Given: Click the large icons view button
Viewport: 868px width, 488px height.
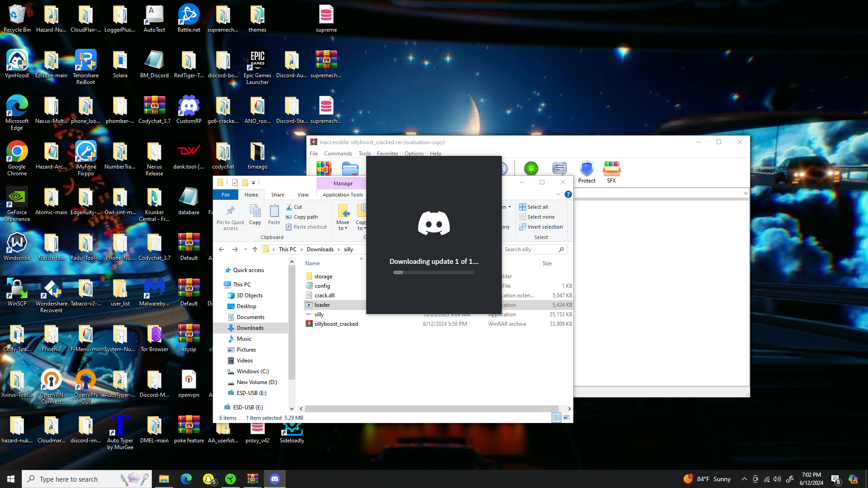Looking at the screenshot, I should tap(566, 418).
